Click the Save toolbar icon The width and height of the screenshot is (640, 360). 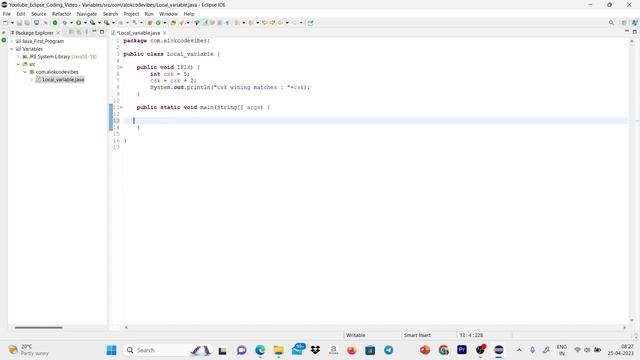(19, 23)
